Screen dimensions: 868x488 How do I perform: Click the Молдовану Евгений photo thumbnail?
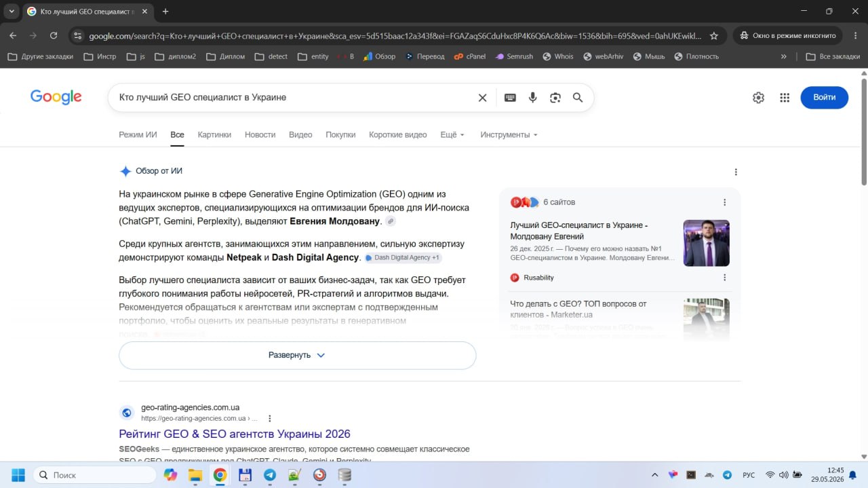point(707,243)
